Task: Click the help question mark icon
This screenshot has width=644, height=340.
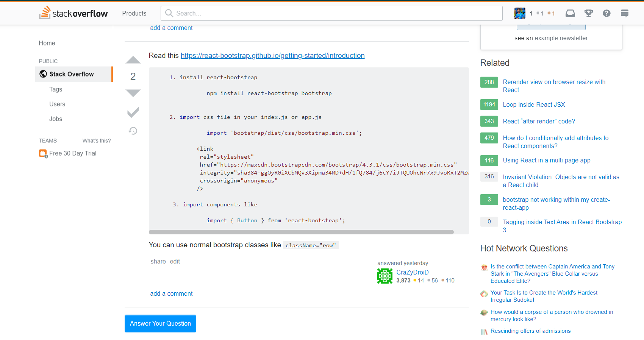Action: pyautogui.click(x=606, y=14)
